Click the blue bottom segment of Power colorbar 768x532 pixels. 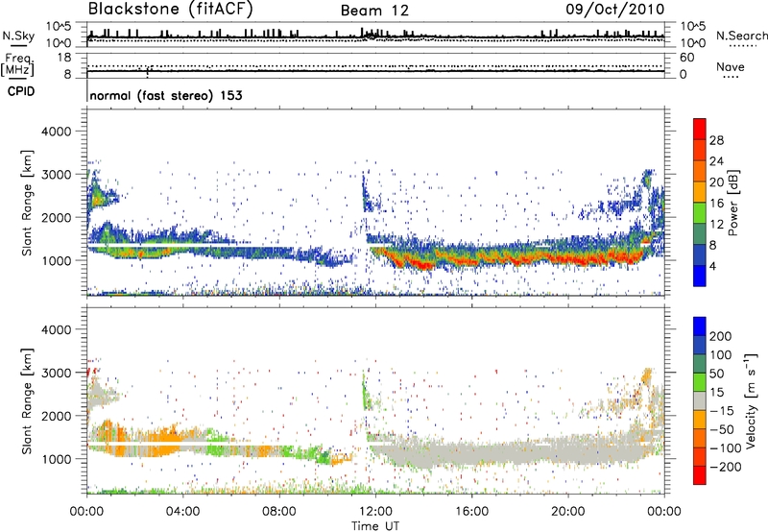click(x=700, y=276)
